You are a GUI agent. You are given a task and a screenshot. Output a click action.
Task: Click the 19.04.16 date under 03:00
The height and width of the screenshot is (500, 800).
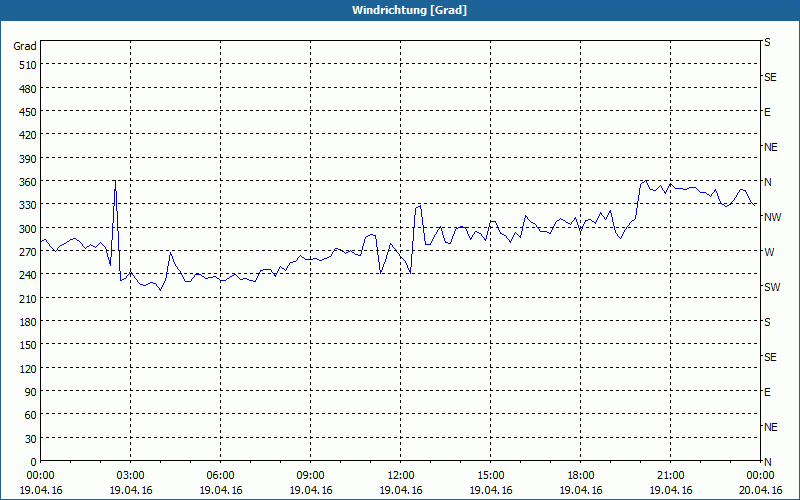[x=131, y=490]
